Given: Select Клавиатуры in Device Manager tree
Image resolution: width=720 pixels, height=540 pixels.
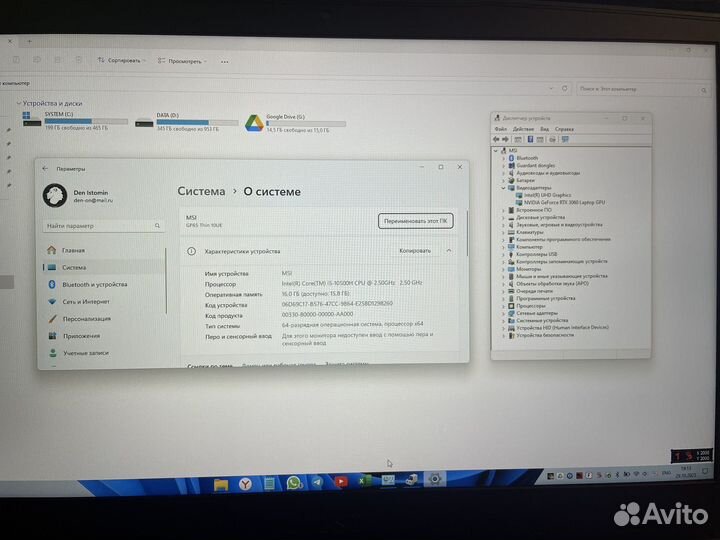Looking at the screenshot, I should [x=529, y=232].
